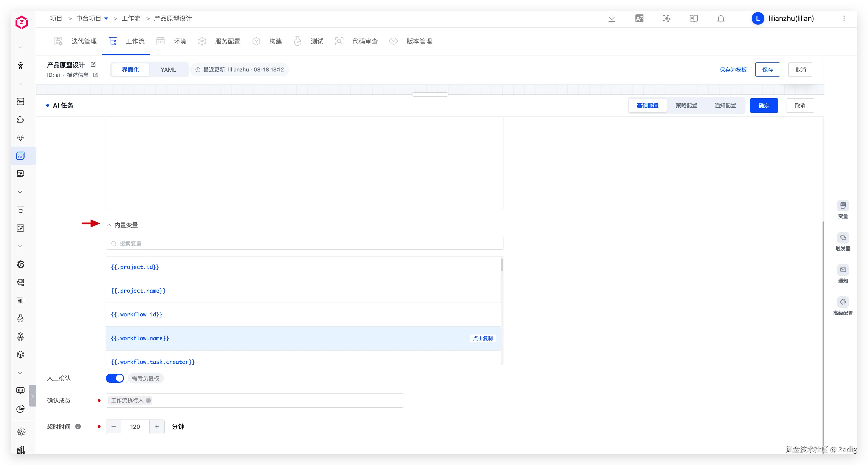
Task: Collapse the 内置变量 section
Action: [109, 225]
